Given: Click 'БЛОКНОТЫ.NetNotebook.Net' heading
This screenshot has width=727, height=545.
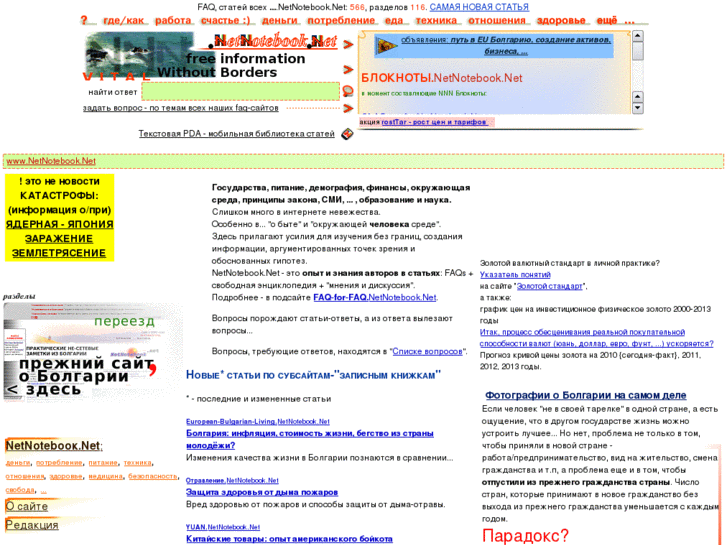Looking at the screenshot, I should click(441, 78).
